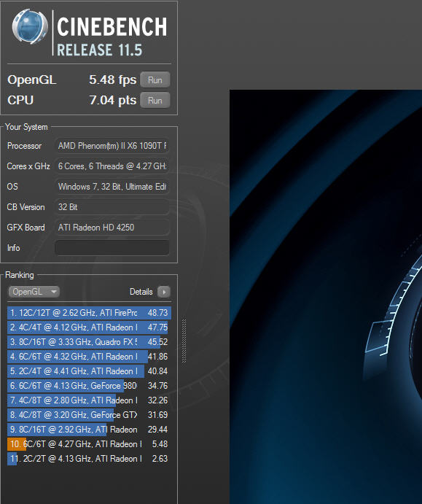Run the OpenGL benchmark
Image resolution: width=422 pixels, height=504 pixels.
tap(155, 80)
